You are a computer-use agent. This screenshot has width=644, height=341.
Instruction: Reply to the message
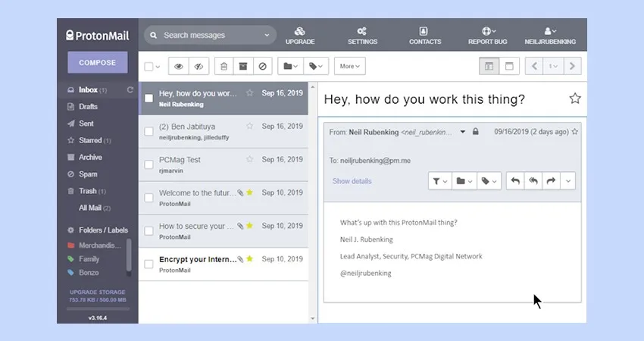click(515, 181)
